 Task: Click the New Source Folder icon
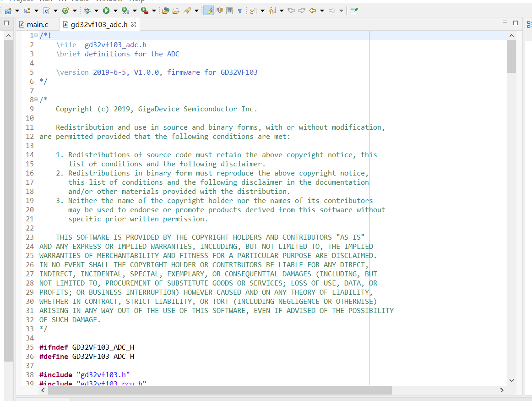point(27,11)
